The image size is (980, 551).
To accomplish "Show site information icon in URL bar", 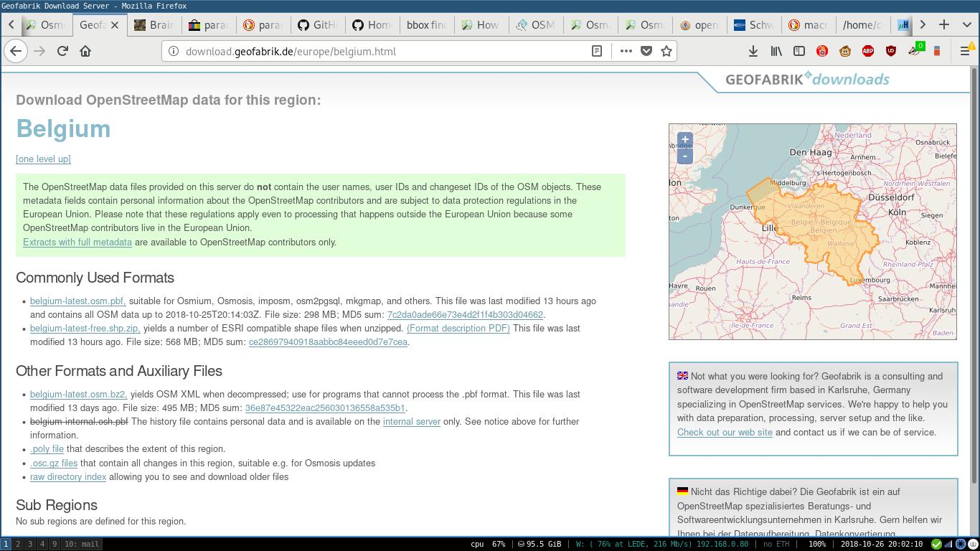I will point(173,51).
